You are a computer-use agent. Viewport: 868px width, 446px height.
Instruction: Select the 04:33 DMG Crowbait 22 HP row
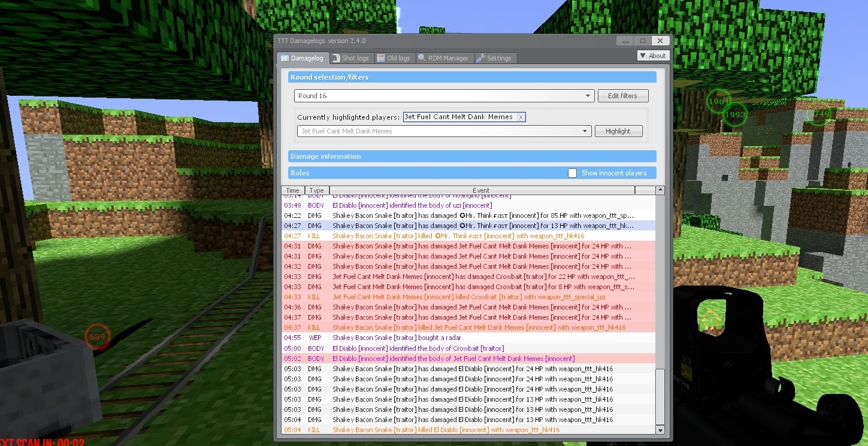coord(468,277)
